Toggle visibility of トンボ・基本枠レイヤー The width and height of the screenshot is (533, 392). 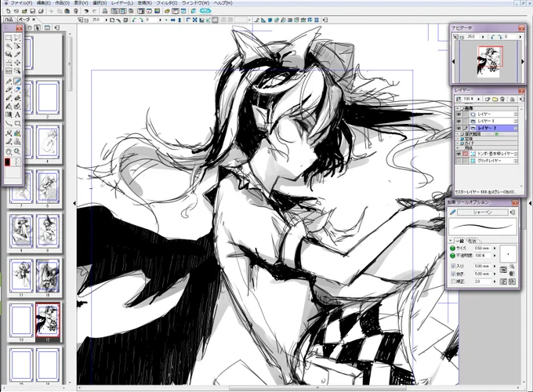(x=459, y=154)
